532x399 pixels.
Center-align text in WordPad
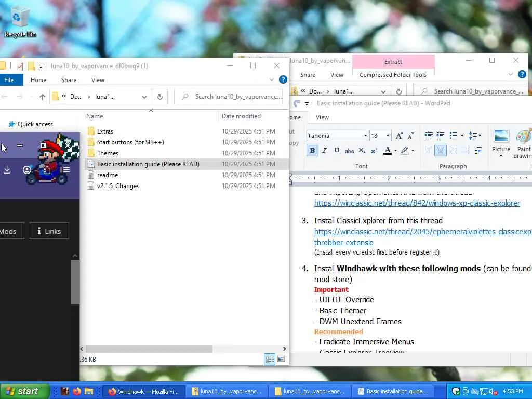tap(441, 150)
